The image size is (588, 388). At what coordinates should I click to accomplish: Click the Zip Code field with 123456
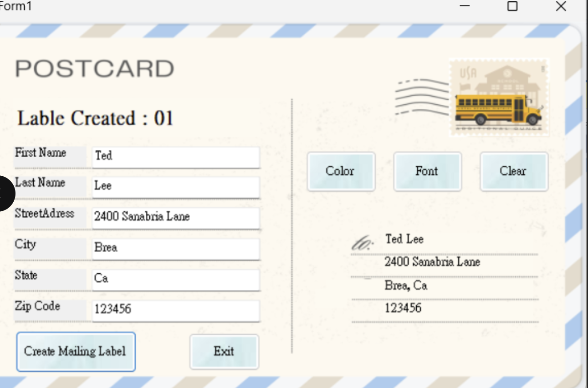[x=176, y=310]
